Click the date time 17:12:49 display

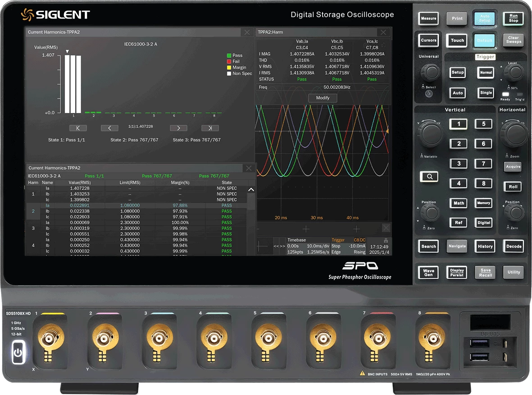[x=379, y=250]
